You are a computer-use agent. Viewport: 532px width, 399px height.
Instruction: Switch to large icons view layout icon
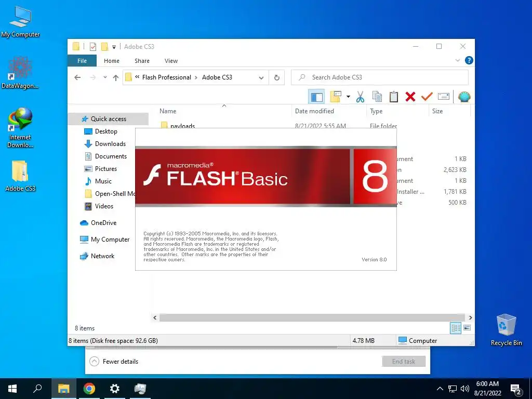coord(467,328)
